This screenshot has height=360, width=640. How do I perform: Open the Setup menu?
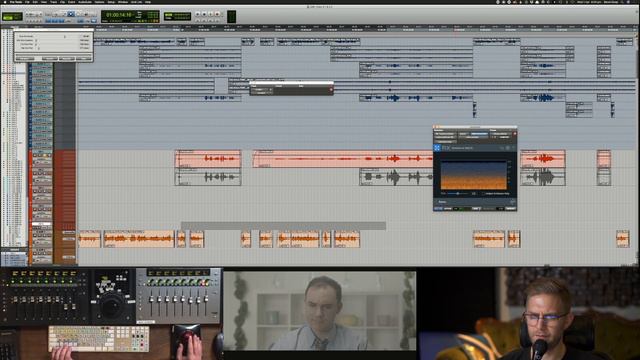(x=111, y=2)
